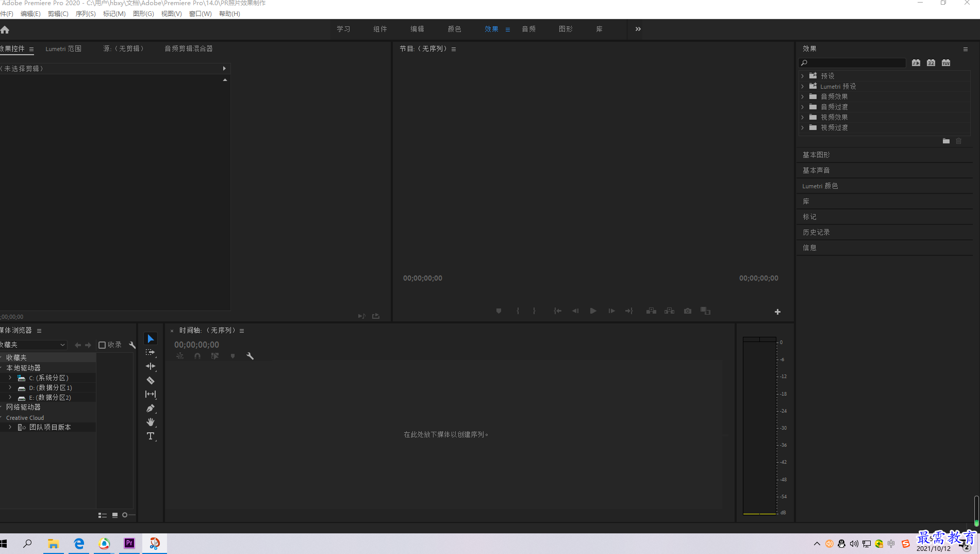Expand the Video Transitions folder
Screen dimensions: 980x554
click(x=802, y=127)
